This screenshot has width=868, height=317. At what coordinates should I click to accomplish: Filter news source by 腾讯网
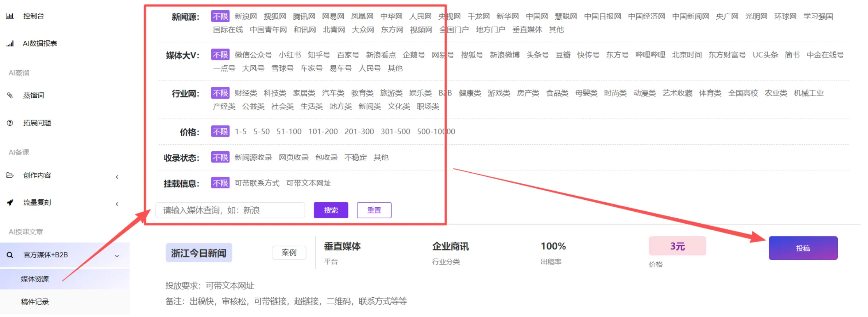pos(304,16)
